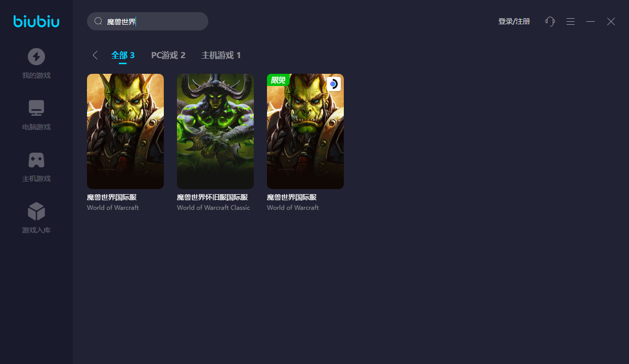Click 登录/注册 to sign in
This screenshot has height=364, width=629.
click(x=514, y=21)
